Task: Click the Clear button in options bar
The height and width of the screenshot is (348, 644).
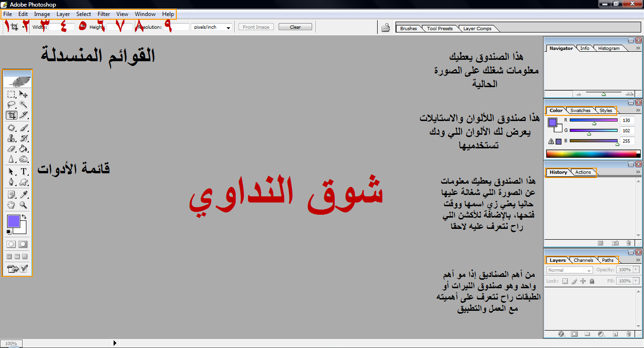Action: [295, 27]
